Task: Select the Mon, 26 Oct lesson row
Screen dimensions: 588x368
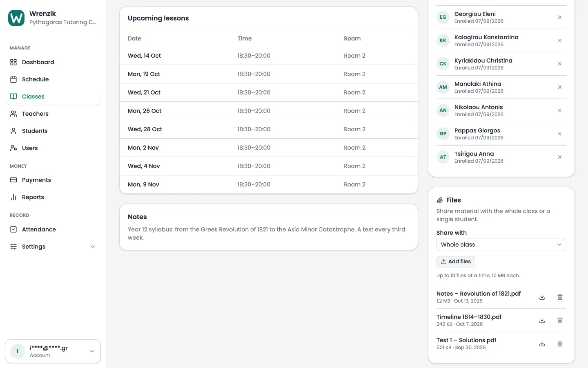Action: tap(269, 111)
